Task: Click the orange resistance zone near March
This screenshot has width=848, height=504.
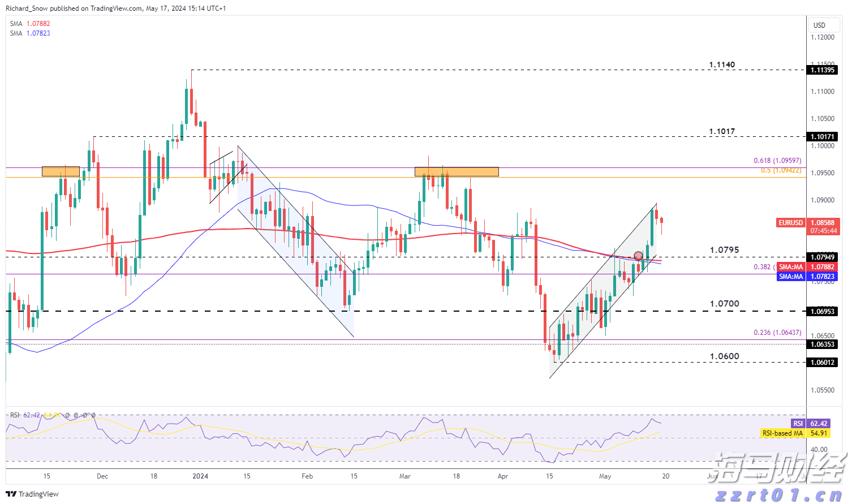Action: (x=457, y=171)
